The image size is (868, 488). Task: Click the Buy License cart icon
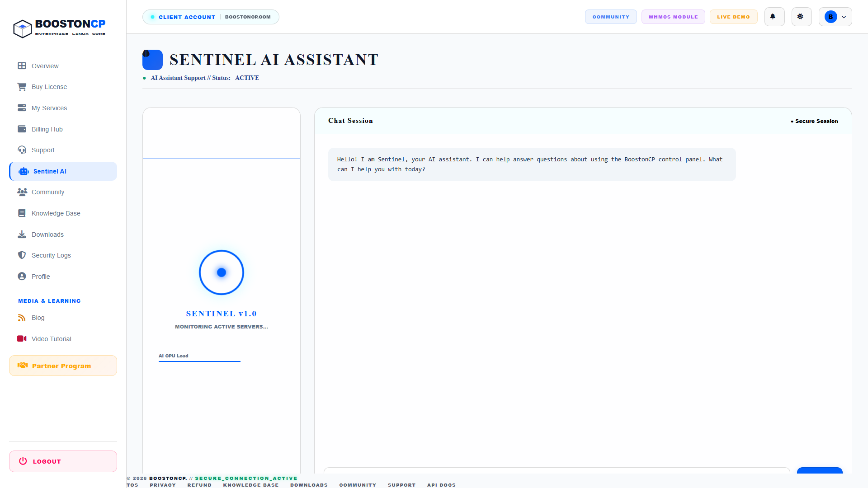22,87
